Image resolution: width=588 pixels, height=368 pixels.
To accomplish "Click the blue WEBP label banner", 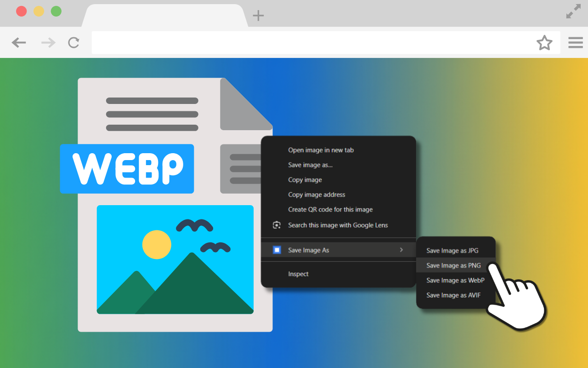I will tap(127, 169).
